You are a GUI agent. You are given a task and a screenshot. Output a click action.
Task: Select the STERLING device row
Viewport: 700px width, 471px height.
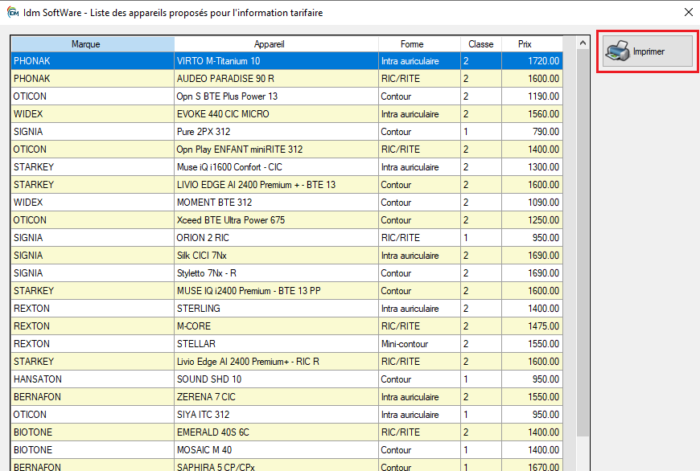287,308
